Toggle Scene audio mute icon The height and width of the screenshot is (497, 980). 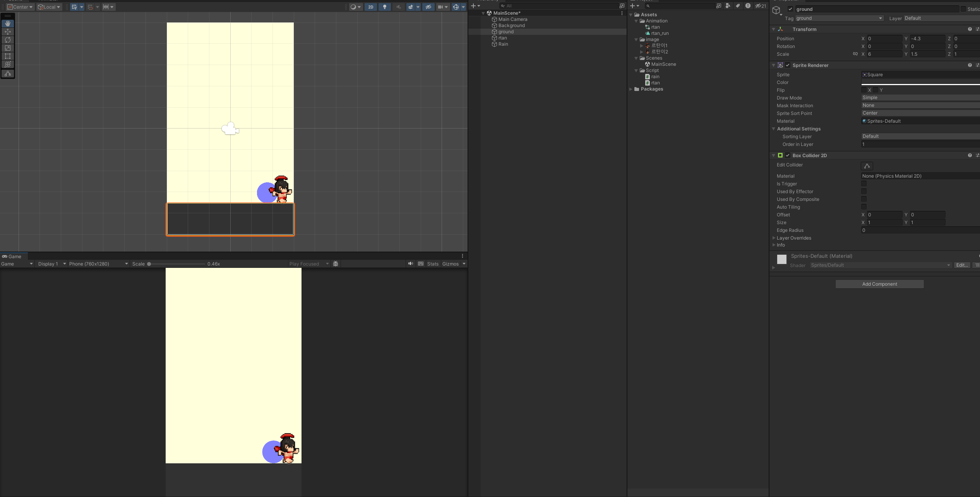click(x=398, y=7)
